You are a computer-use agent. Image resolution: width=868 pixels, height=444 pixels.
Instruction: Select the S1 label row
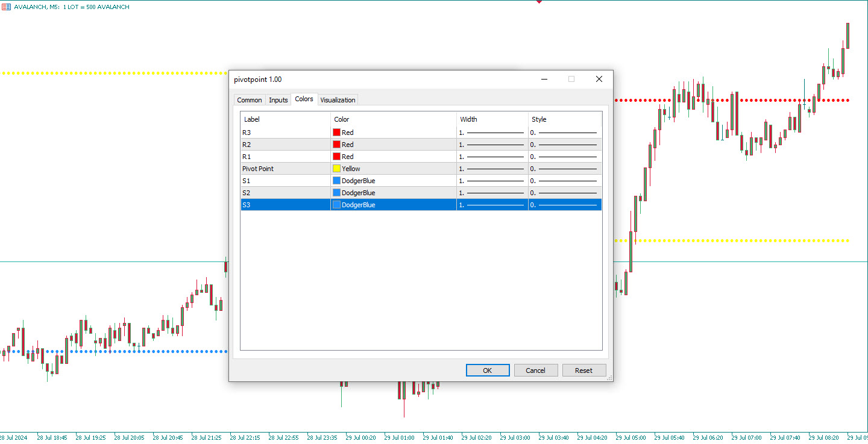285,181
